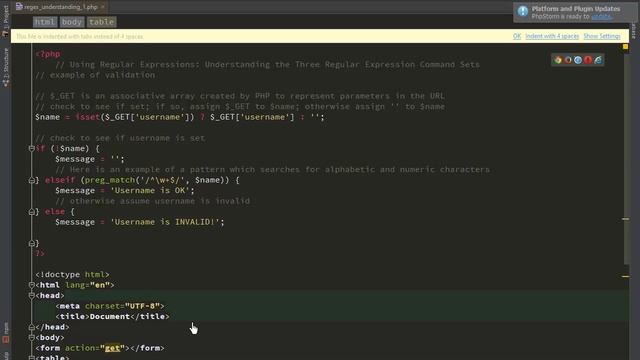Open page in Internet Explorer icon
This screenshot has width=640, height=360.
[598, 60]
